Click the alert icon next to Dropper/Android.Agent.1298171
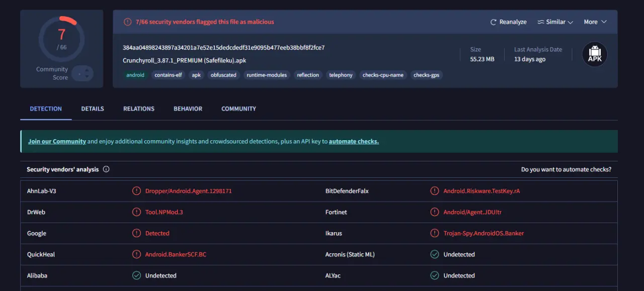The image size is (644, 291). [136, 191]
